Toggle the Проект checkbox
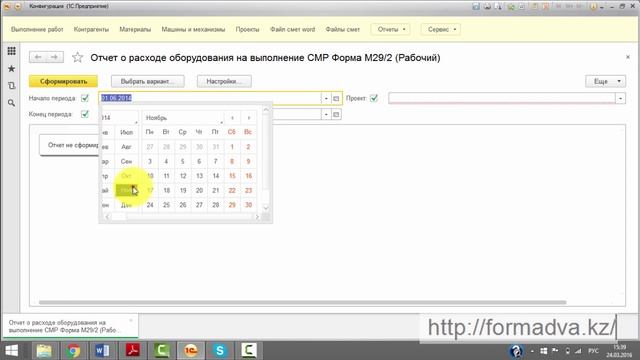640x360 pixels. click(x=374, y=98)
